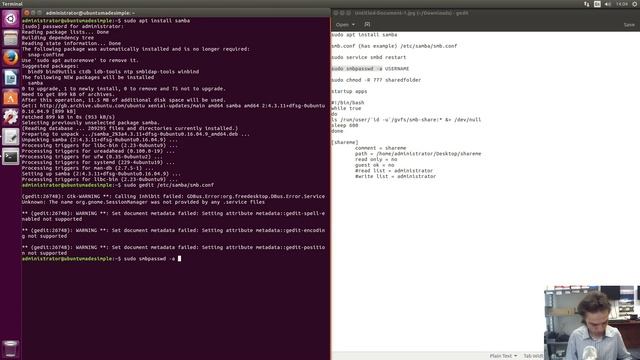The height and width of the screenshot is (360, 640).
Task: Switch to gedit text editor launcher icon
Action: pos(10,137)
